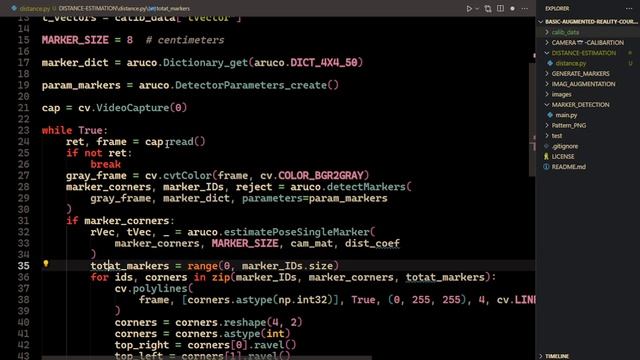Viewport: 640px width, 360px height.
Task: Click git status dot on DISTANCE-ESTIMATION folder
Action: [630, 53]
